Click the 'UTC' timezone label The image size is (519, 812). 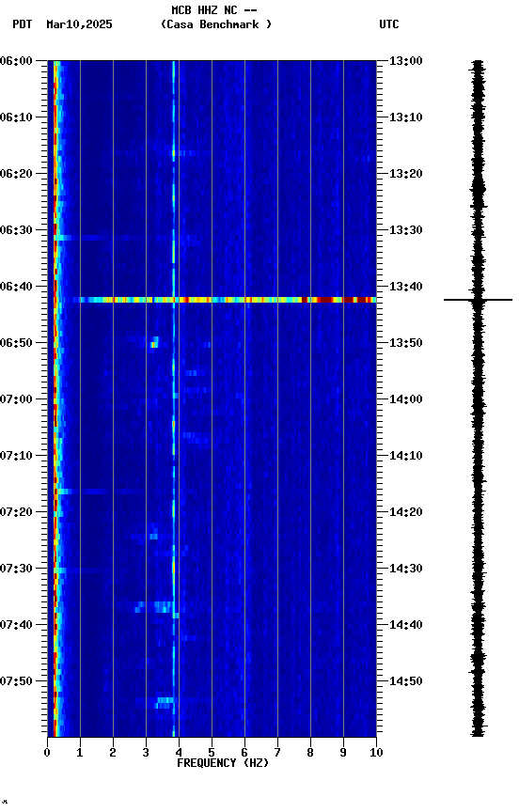click(389, 24)
